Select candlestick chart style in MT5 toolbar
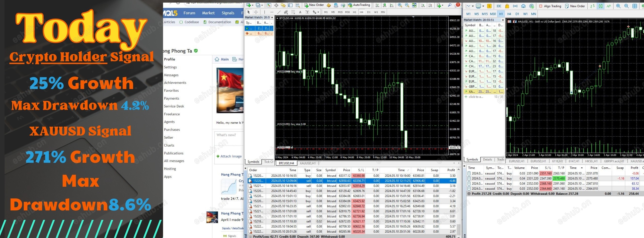Screen dimensions: 644x238 pos(600,6)
